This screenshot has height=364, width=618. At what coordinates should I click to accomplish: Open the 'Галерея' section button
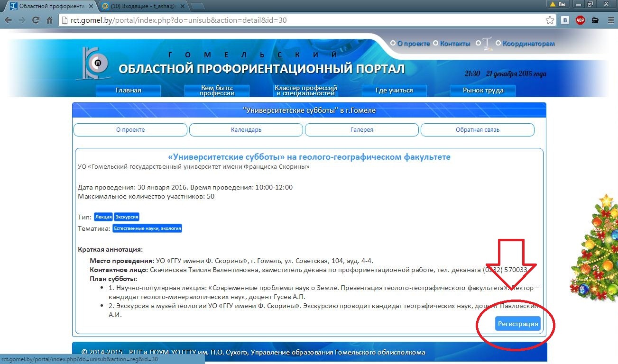[x=362, y=129]
